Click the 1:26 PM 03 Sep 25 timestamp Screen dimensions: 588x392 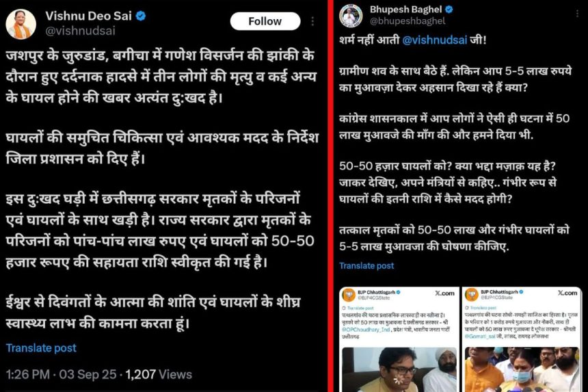pos(61,374)
